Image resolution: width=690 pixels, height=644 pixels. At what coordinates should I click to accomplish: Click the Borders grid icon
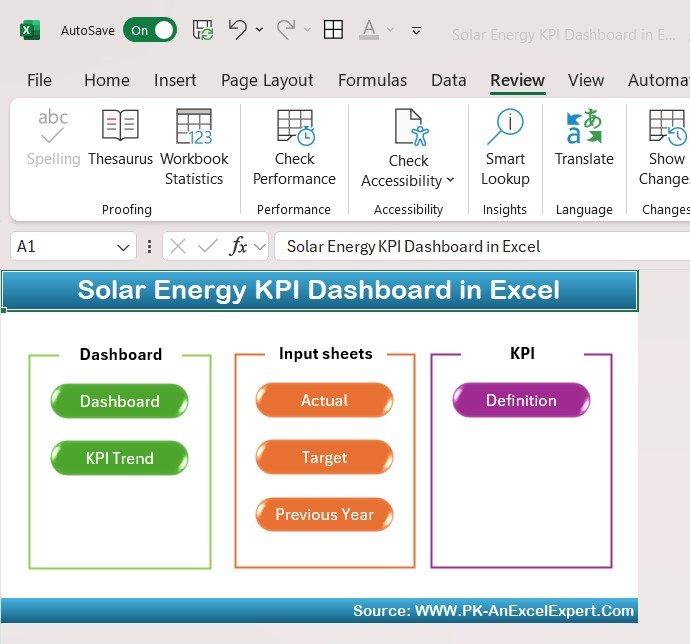[333, 29]
